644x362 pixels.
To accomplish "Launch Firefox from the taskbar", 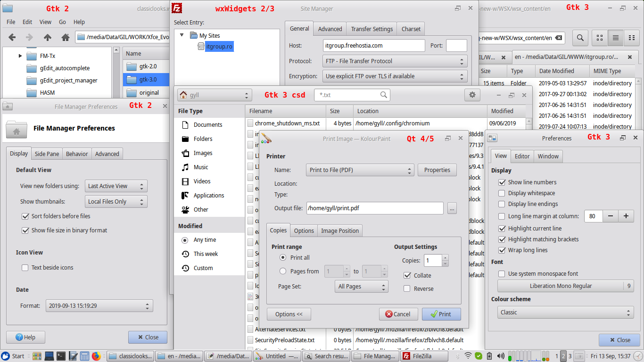I will (x=97, y=356).
